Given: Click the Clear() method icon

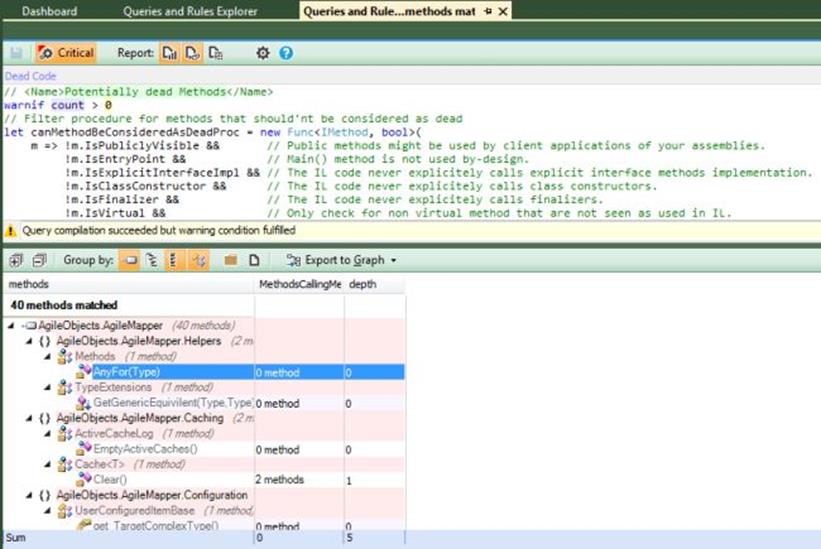Looking at the screenshot, I should [x=84, y=479].
